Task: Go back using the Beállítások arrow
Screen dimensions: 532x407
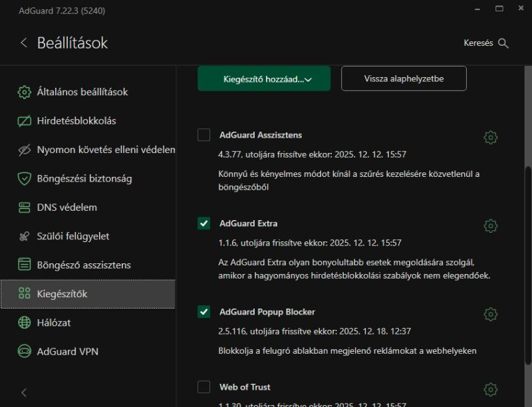Action: coord(24,43)
